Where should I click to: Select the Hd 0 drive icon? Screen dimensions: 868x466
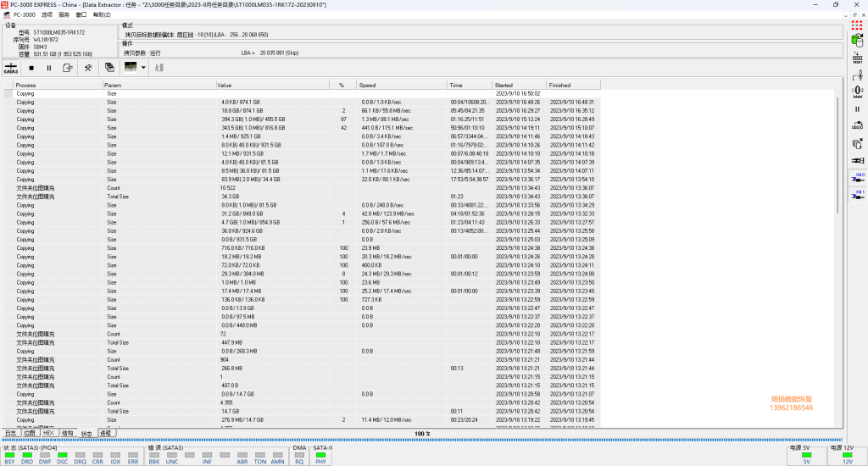tap(858, 178)
